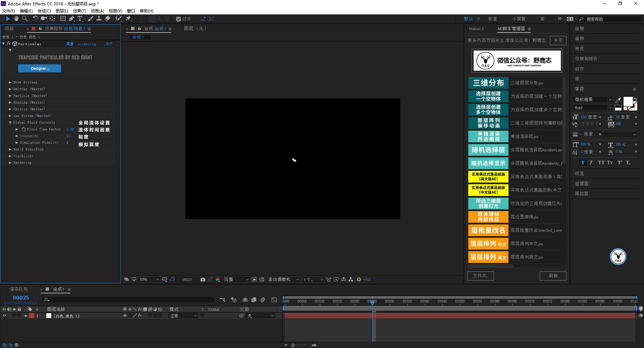Click the Designer... button
This screenshot has height=348, width=644.
click(x=40, y=68)
